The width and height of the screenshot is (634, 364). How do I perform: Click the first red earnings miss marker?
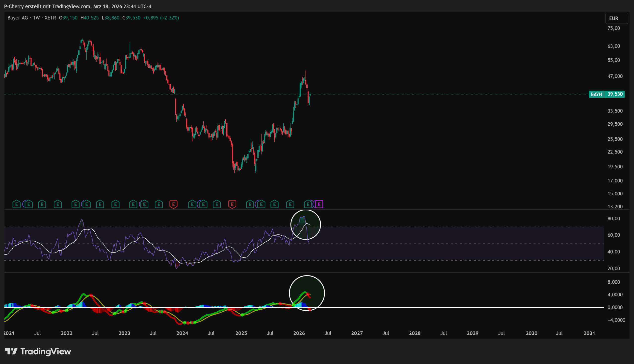[x=173, y=204]
